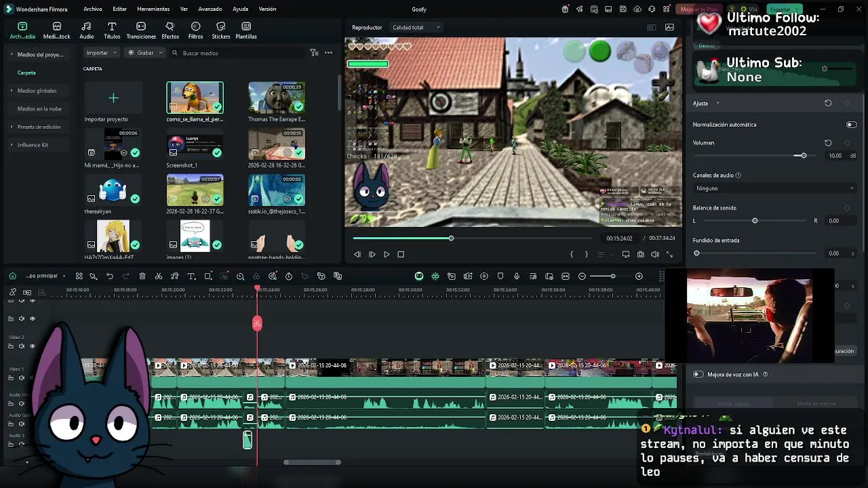The height and width of the screenshot is (488, 868).
Task: Open media panel more options icon
Action: (x=328, y=53)
